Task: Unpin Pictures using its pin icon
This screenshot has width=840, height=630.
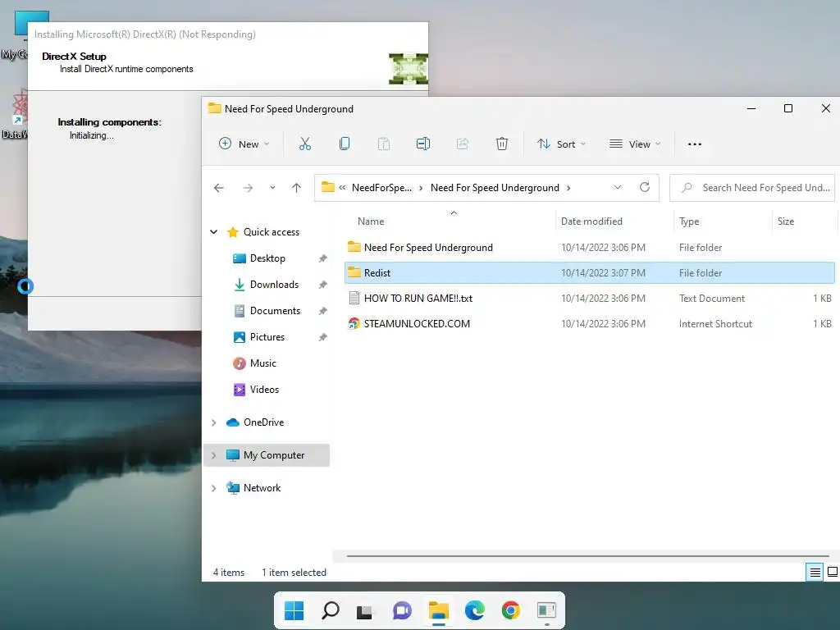Action: point(322,337)
